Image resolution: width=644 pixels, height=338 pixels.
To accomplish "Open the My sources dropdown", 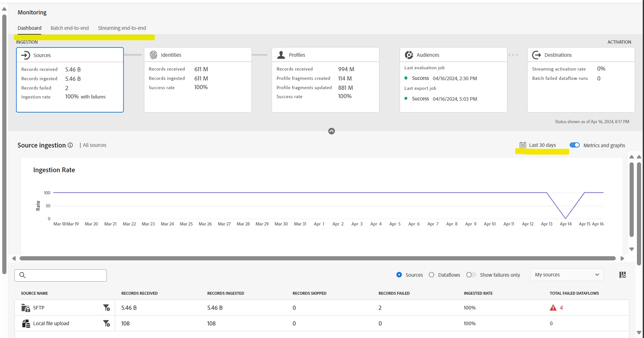I will [567, 275].
